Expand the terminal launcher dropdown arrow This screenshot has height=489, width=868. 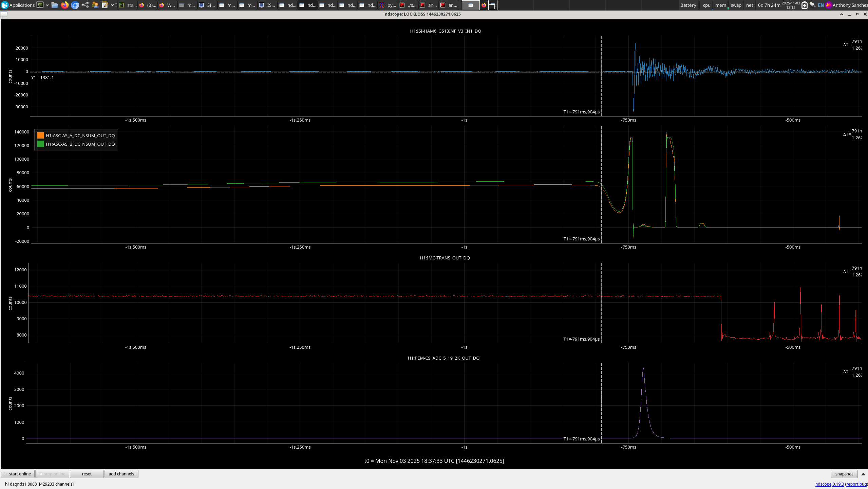47,5
